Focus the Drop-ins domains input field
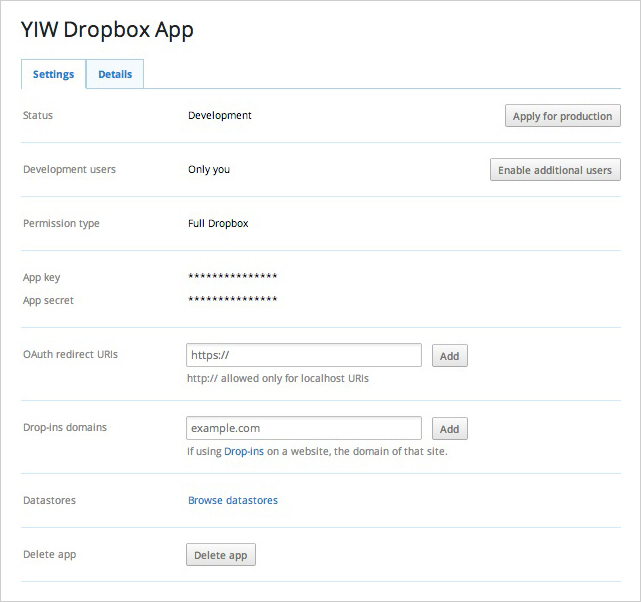Viewport: 641px width, 602px height. coord(304,428)
